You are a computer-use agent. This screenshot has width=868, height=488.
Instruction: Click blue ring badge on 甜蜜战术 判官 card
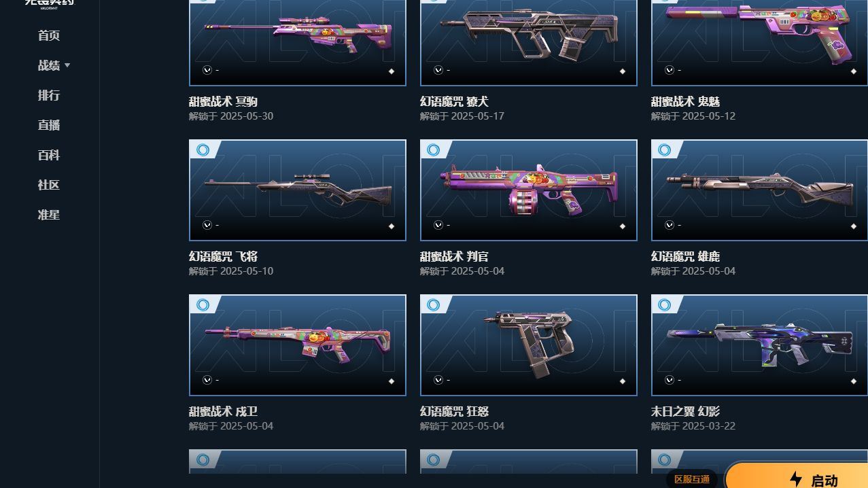434,150
